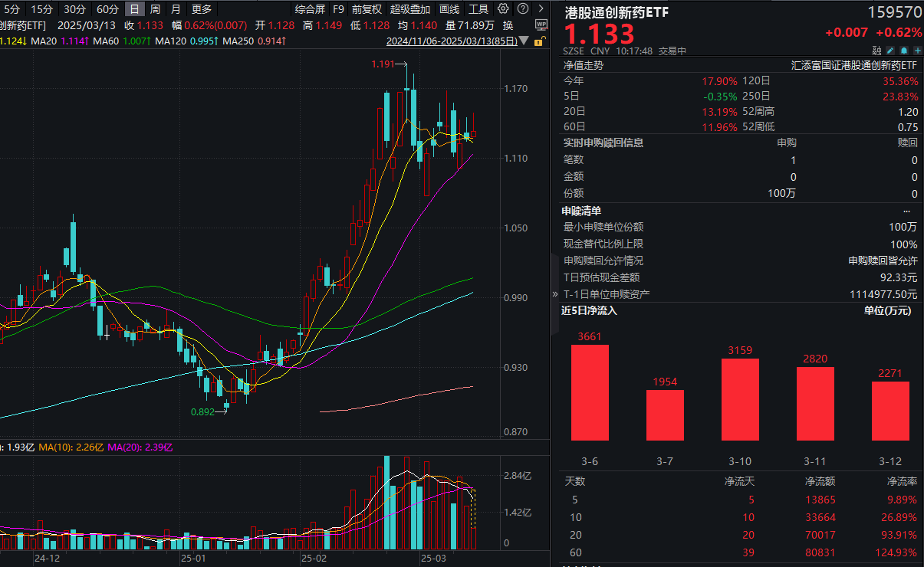Screen dimensions: 924x567
Task: Click the 近5日净流入 section title
Action: tap(589, 310)
